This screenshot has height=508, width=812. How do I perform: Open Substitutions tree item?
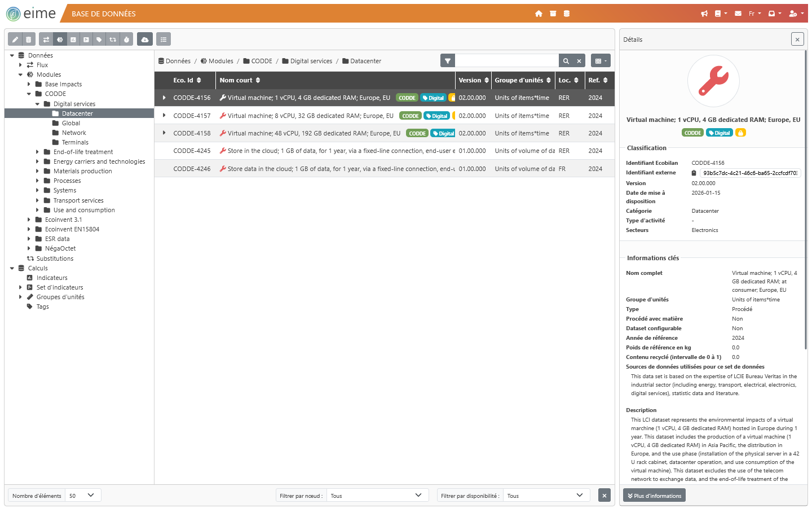(x=55, y=259)
